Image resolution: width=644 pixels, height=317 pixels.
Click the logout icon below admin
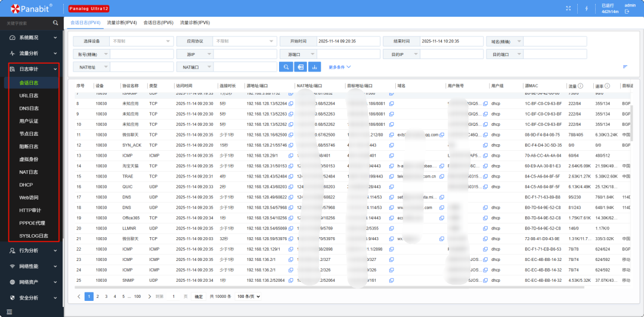(x=627, y=12)
